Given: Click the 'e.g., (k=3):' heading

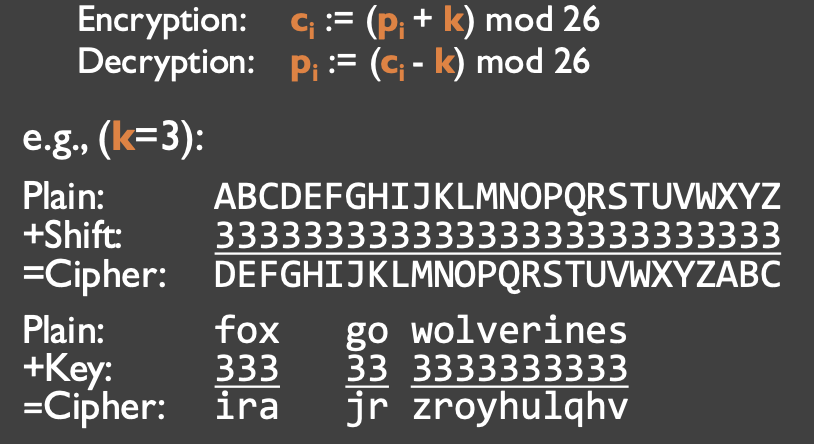Looking at the screenshot, I should click(113, 139).
